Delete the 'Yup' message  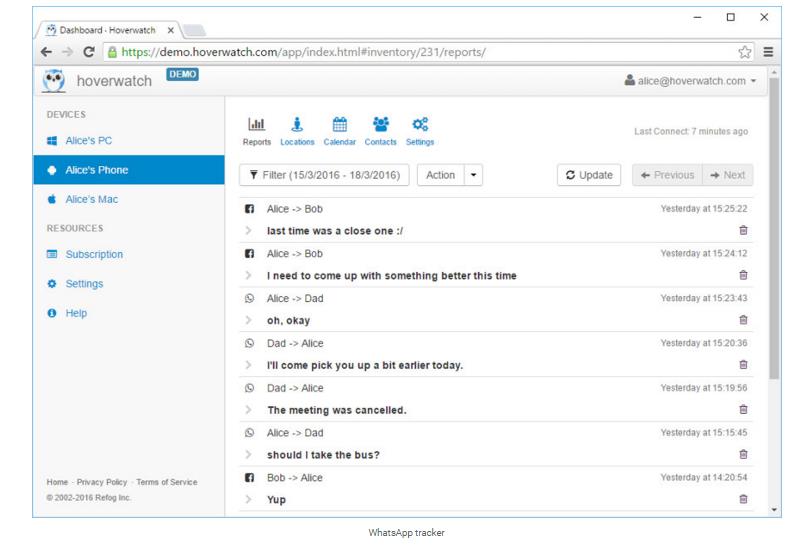(743, 499)
